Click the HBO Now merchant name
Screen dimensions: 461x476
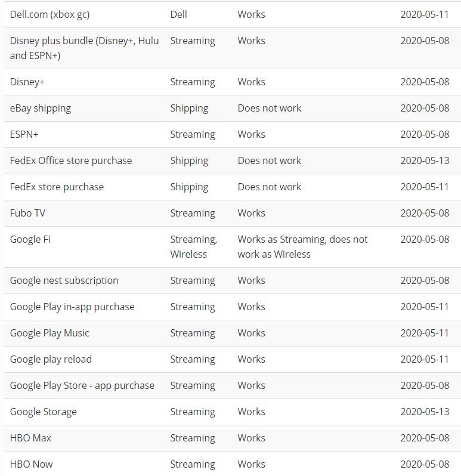(x=31, y=465)
